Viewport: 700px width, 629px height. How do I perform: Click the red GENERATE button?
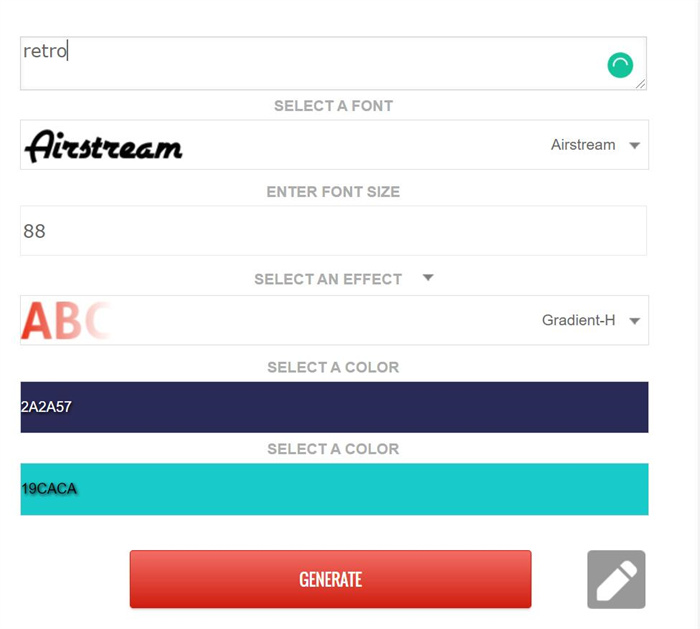[330, 579]
